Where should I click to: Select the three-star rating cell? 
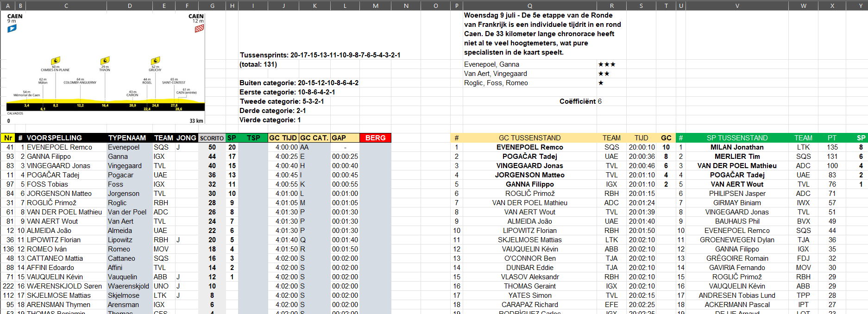pos(611,64)
